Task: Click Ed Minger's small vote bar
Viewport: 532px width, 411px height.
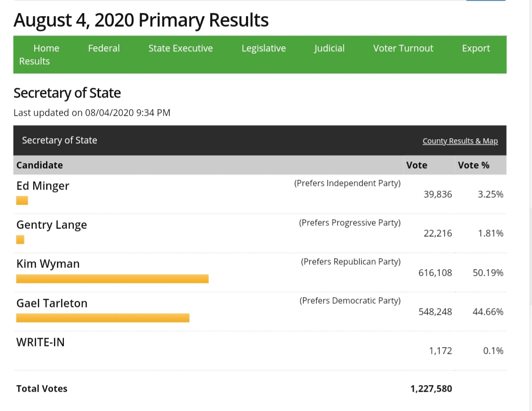Action: [22, 201]
